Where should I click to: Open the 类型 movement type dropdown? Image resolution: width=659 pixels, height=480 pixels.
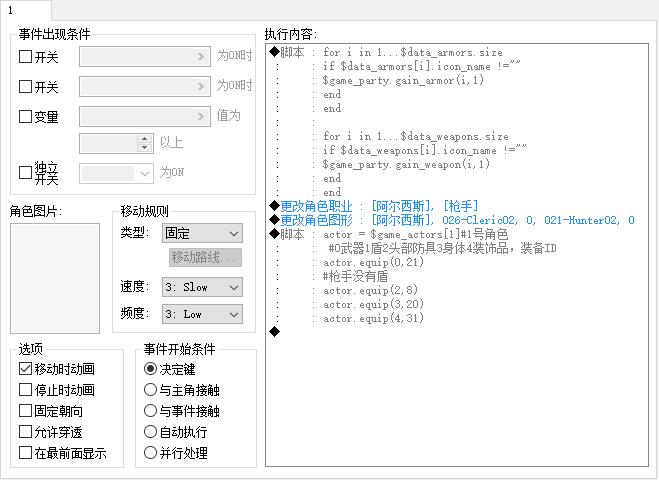(x=202, y=233)
